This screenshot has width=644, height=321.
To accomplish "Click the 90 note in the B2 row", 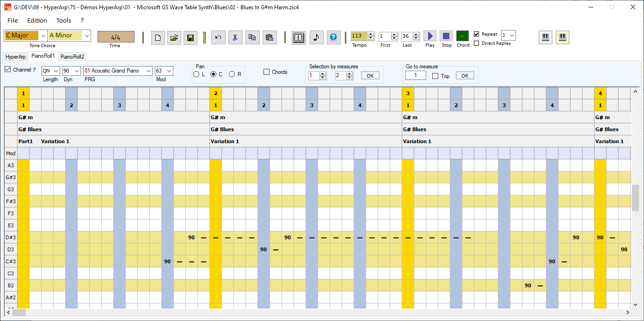I will tap(528, 285).
